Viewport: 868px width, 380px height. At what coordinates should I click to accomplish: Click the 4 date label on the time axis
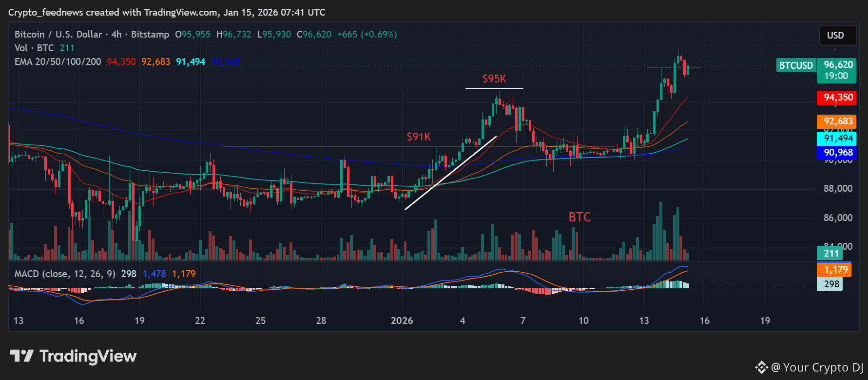coord(463,320)
